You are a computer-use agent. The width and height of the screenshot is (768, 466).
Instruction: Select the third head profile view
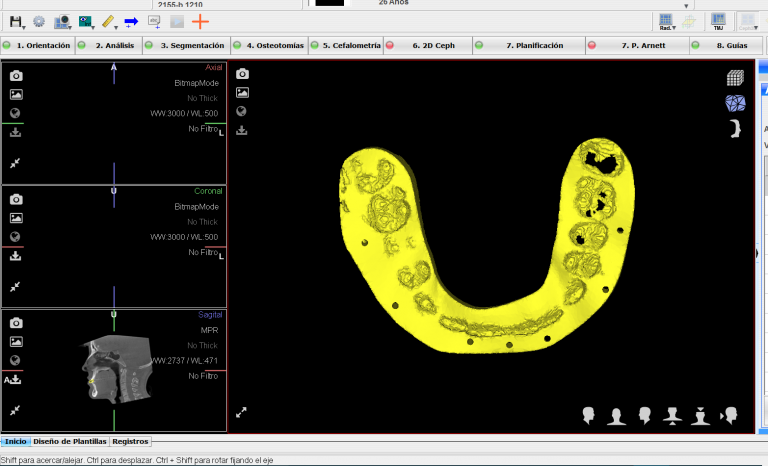click(645, 416)
